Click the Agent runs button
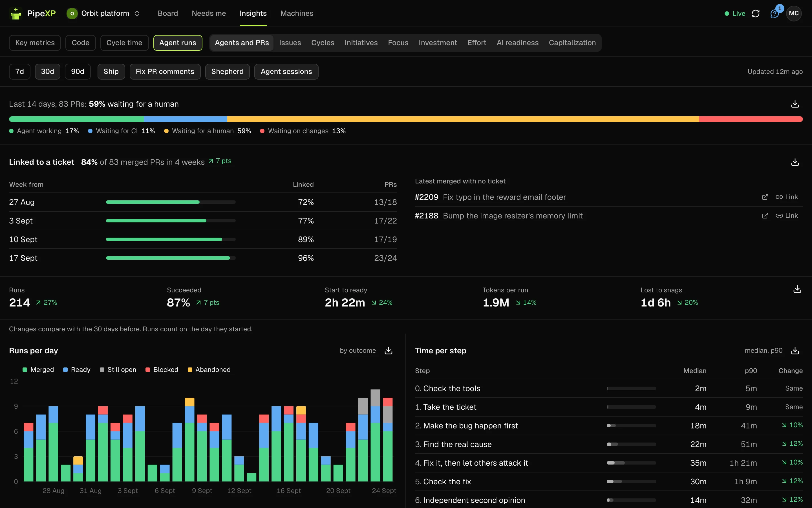This screenshot has width=812, height=508. pyautogui.click(x=178, y=43)
